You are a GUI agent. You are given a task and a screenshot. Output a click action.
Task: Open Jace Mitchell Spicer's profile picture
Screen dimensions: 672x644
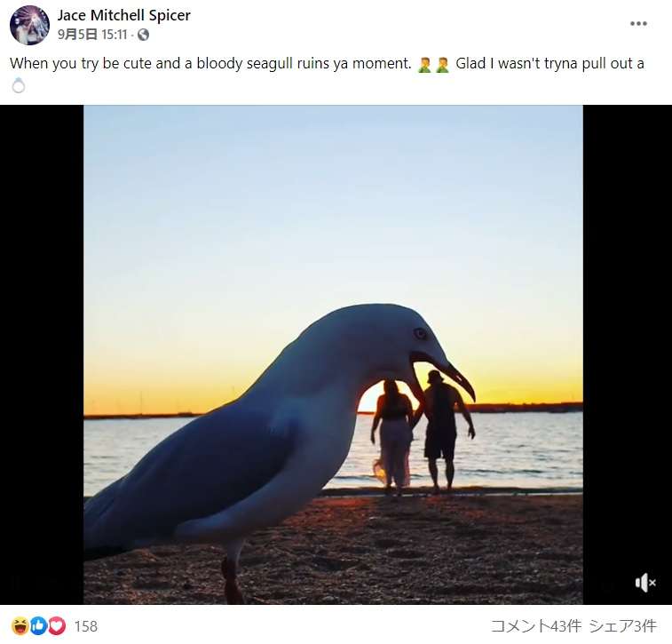tap(29, 25)
